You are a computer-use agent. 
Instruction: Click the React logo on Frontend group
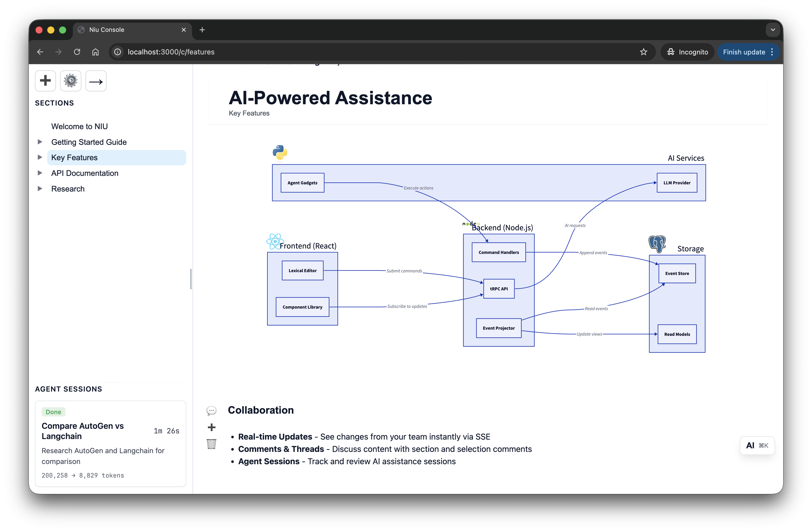click(275, 241)
